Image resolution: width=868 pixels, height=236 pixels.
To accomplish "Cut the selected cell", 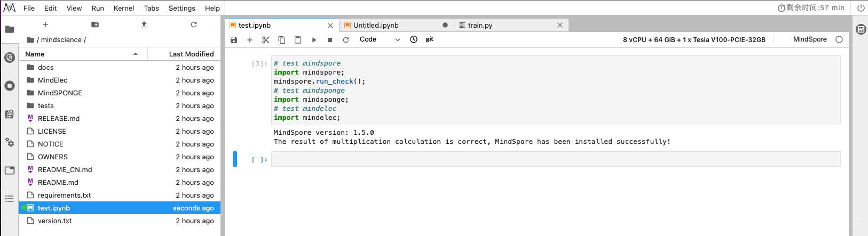I will (x=266, y=39).
